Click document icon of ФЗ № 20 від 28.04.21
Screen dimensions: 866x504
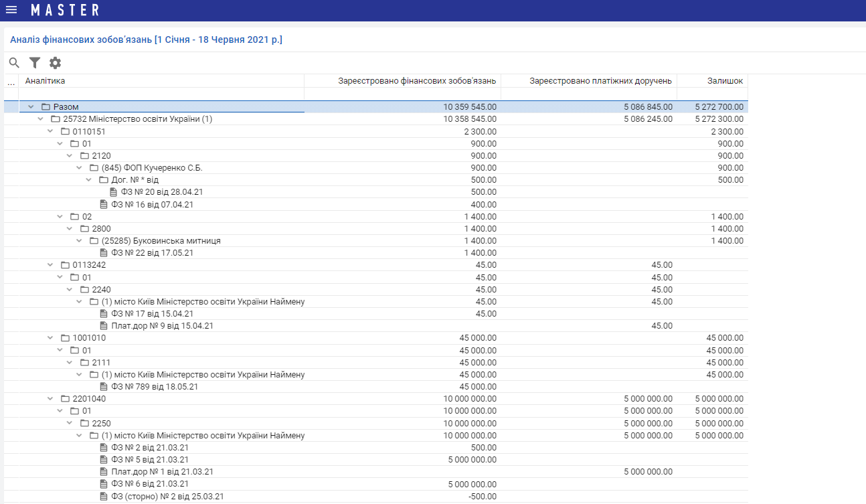(113, 192)
